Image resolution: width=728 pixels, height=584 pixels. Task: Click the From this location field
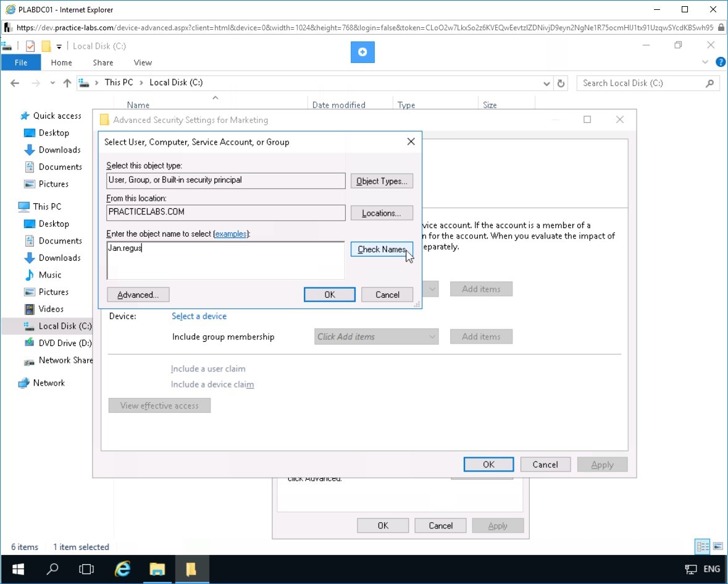[x=225, y=213]
